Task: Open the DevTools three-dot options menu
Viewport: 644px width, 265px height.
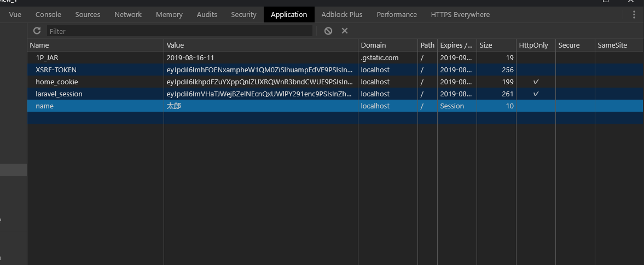Action: point(634,15)
